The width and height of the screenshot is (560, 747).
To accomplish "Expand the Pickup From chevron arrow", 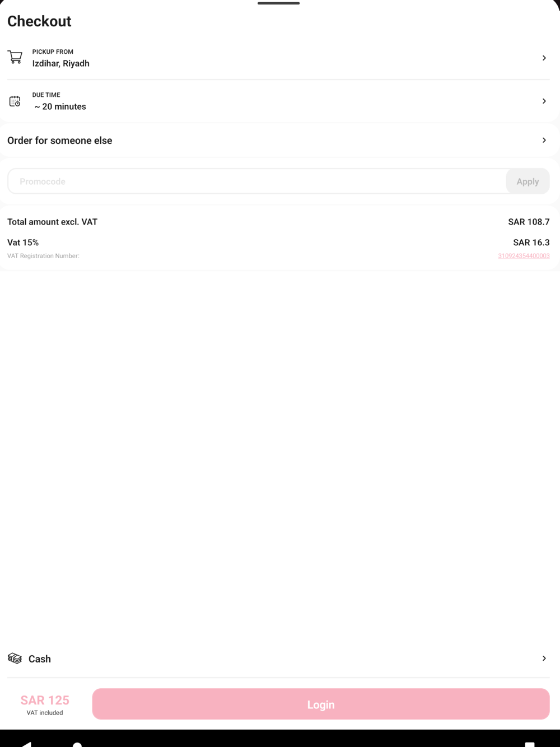I will 544,58.
